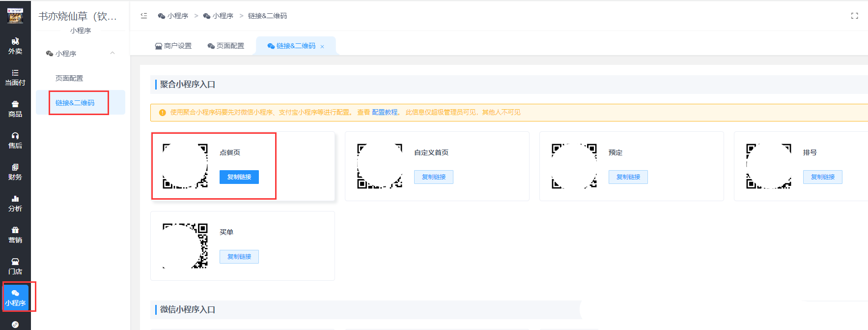Click the 排号 QR code

pos(769,166)
